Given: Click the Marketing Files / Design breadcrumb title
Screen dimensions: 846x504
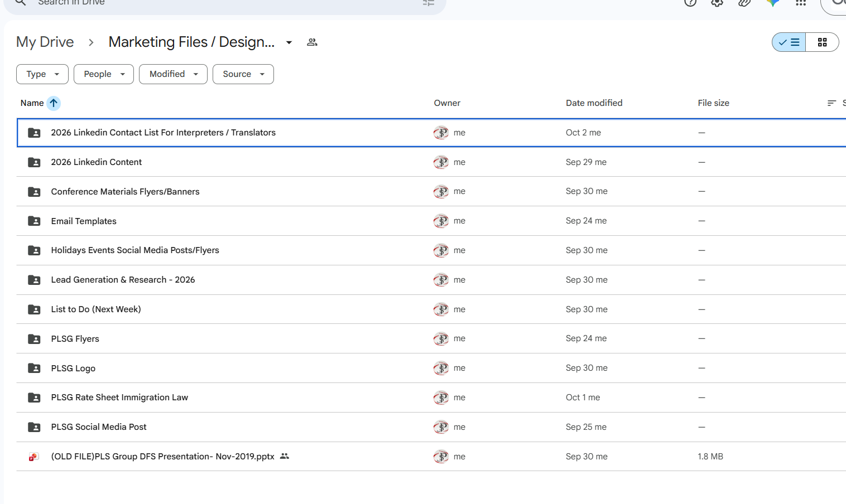Looking at the screenshot, I should click(x=191, y=42).
